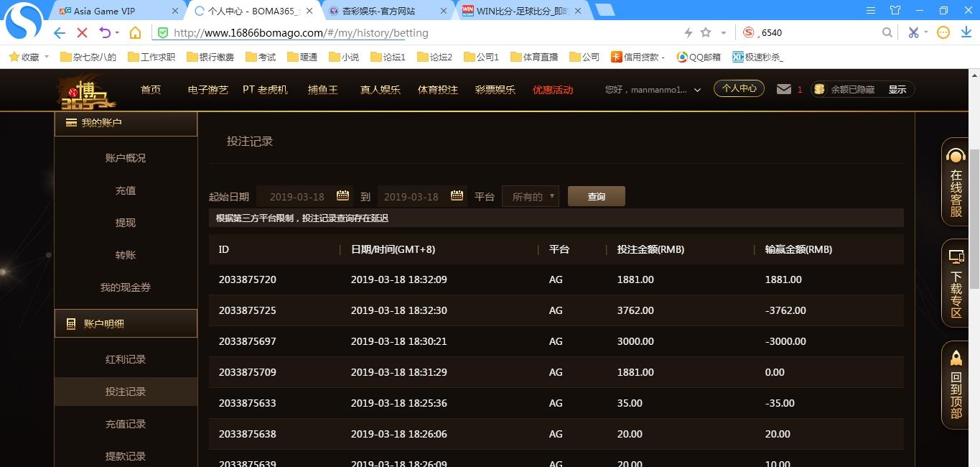Image resolution: width=980 pixels, height=467 pixels.
Task: Open the skin shirt icon in title bar
Action: click(895, 10)
